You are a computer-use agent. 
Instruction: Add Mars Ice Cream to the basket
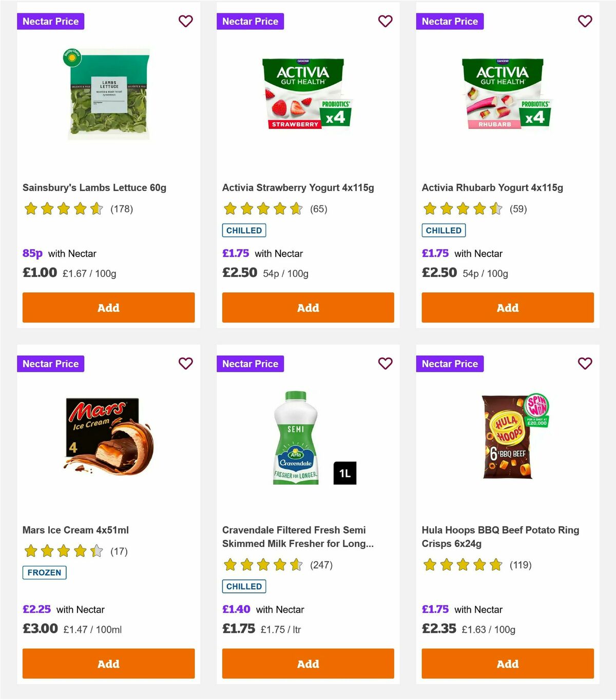click(108, 664)
